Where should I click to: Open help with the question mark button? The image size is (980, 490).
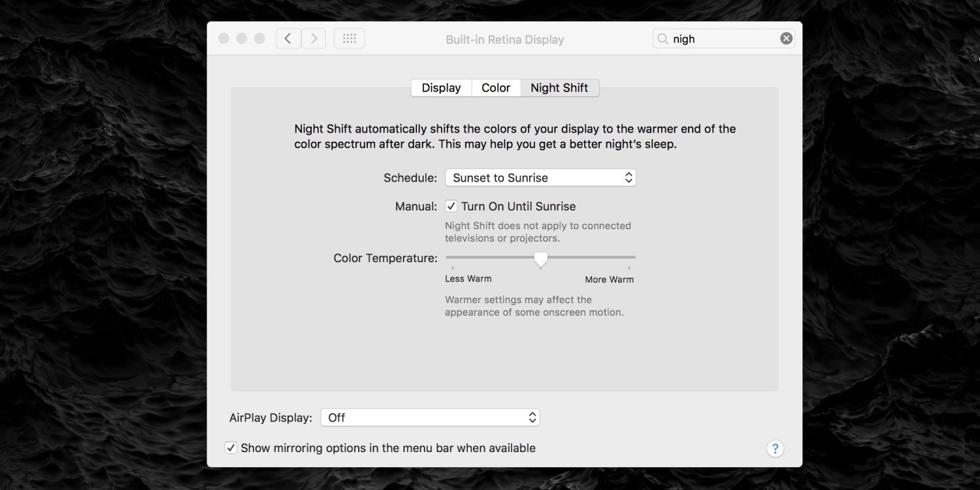(x=775, y=449)
